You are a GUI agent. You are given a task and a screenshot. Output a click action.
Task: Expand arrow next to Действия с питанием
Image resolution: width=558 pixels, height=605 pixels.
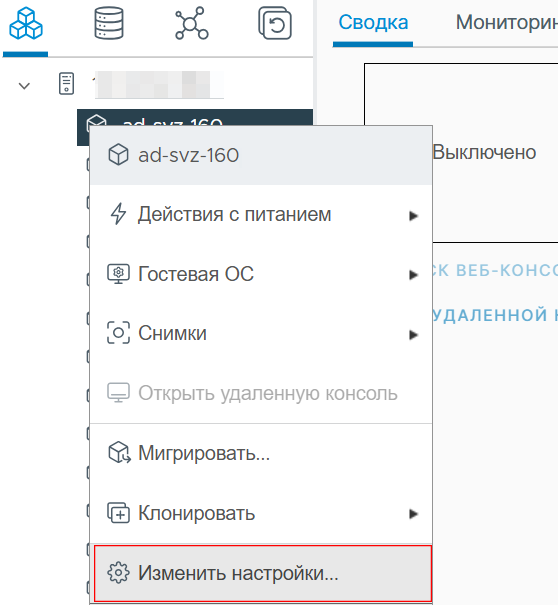point(413,216)
